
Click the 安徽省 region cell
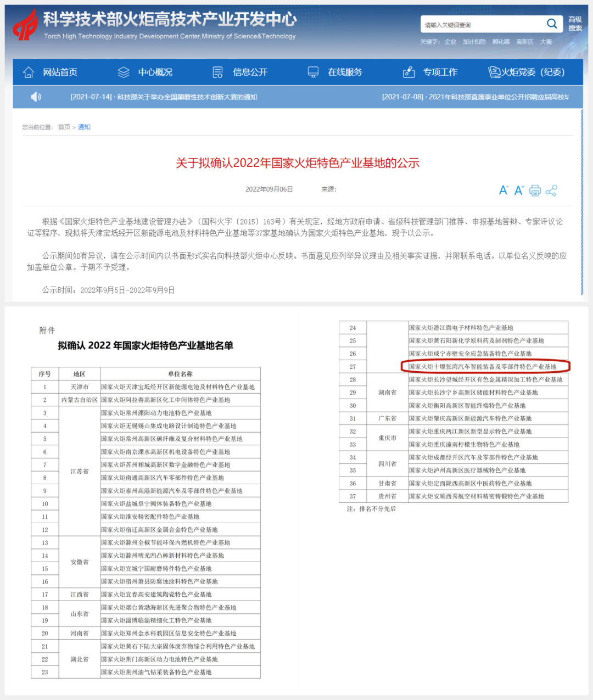click(x=80, y=562)
